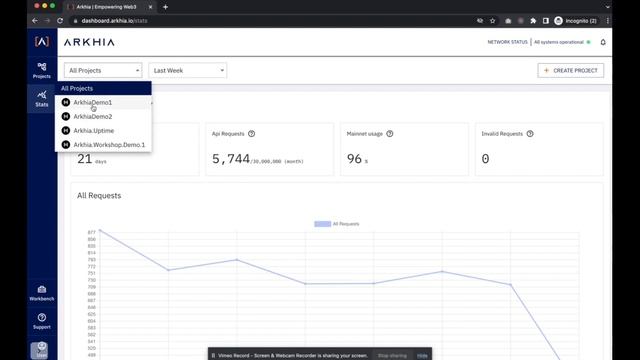Image resolution: width=640 pixels, height=360 pixels.
Task: Go forward in browser
Action: (47, 20)
